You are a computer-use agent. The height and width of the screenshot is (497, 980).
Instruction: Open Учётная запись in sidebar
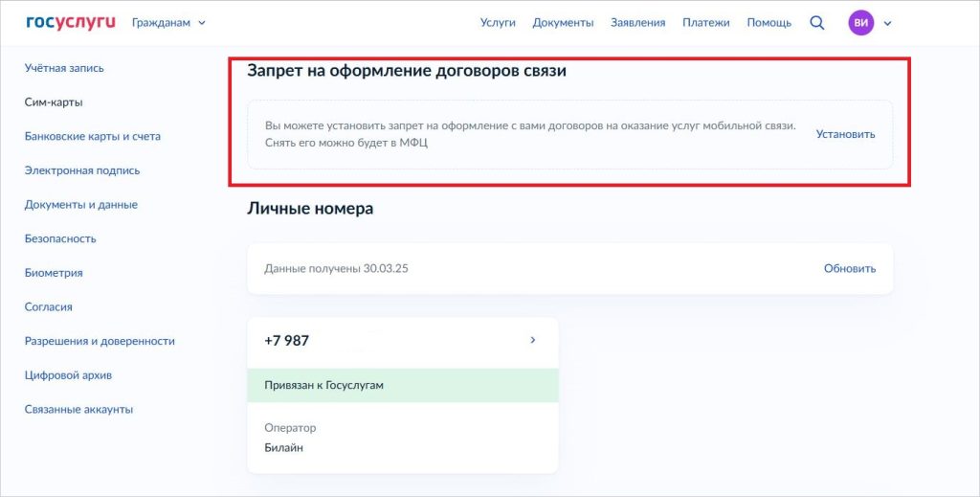64,68
